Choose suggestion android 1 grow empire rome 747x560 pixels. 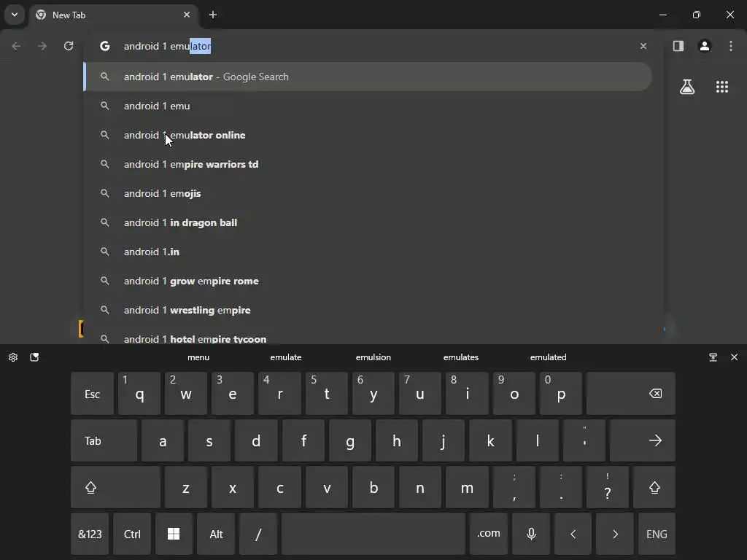[368, 281]
